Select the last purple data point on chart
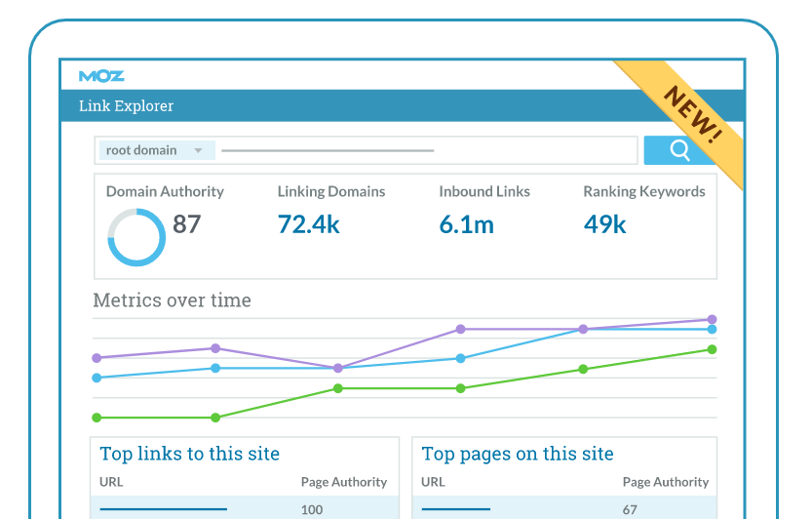Screen dimensions: 812x519 coord(712,319)
